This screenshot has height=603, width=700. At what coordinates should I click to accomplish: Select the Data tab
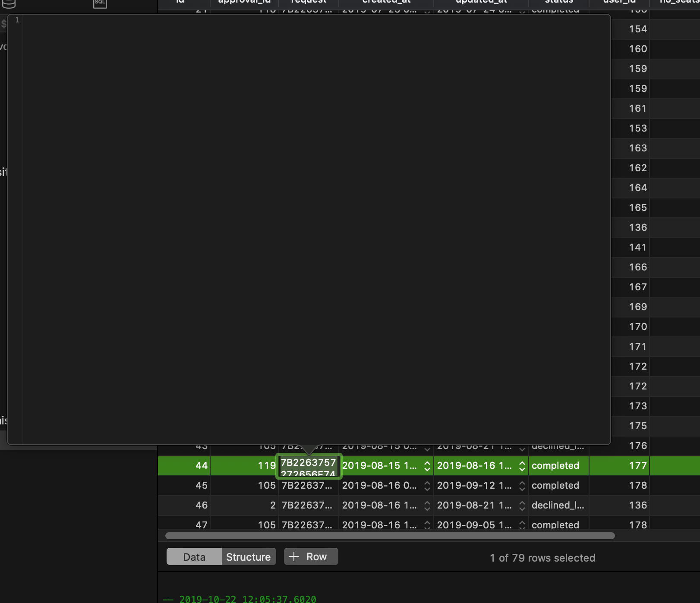click(x=193, y=556)
